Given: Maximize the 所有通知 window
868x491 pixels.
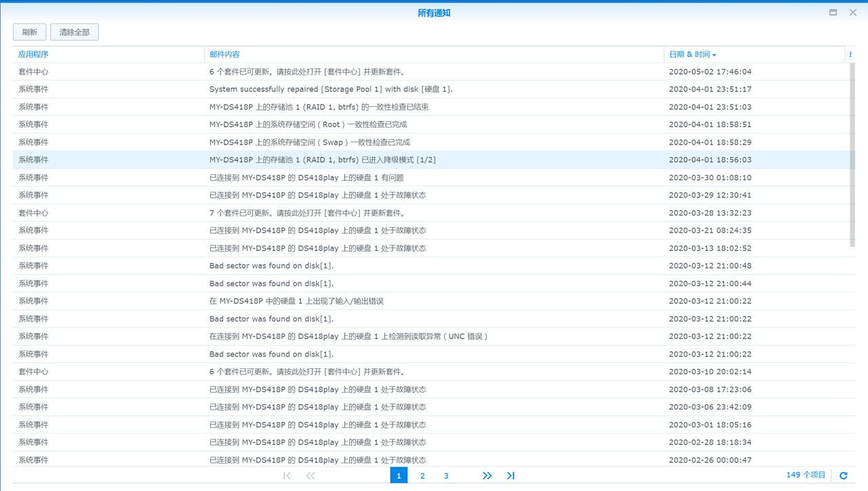Looking at the screenshot, I should tap(833, 12).
